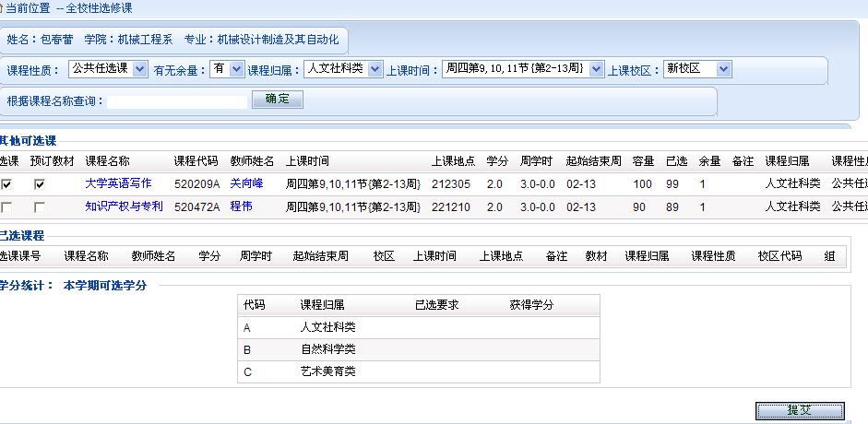Enable 预订教材 checkbox for 知识产权与专利
This screenshot has width=868, height=424.
(x=39, y=207)
